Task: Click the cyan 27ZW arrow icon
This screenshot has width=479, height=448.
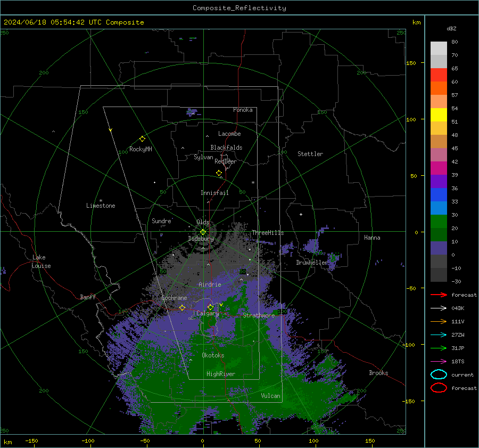Action: click(439, 335)
